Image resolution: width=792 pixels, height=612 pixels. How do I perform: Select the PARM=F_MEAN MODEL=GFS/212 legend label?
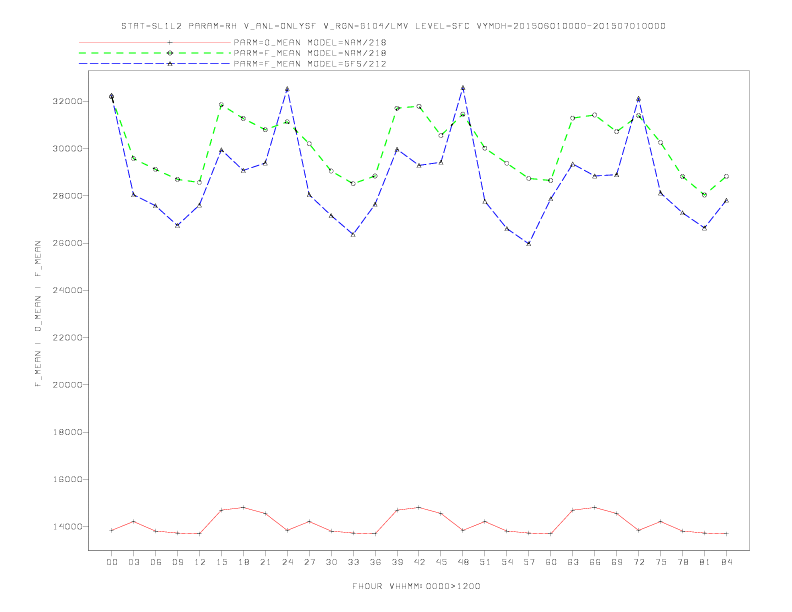click(x=310, y=64)
